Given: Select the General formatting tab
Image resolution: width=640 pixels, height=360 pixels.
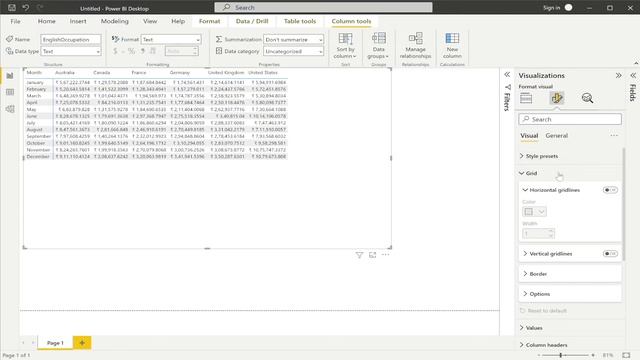Looking at the screenshot, I should 556,136.
